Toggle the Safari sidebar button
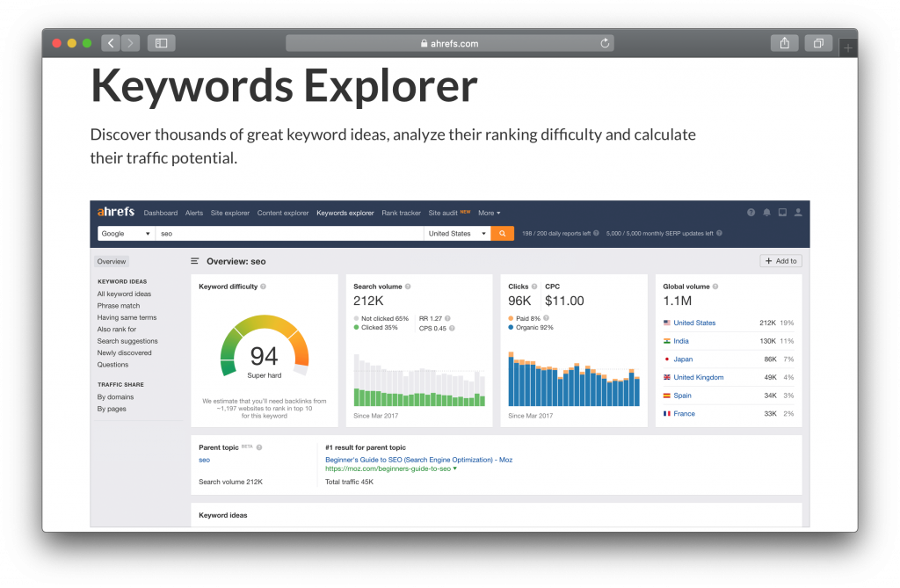 (162, 43)
